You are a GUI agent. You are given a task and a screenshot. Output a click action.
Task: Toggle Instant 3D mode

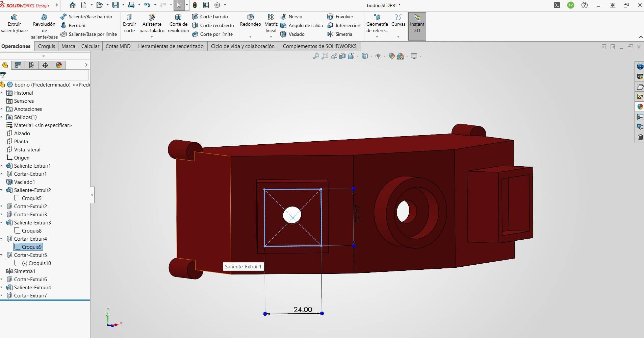pyautogui.click(x=417, y=26)
